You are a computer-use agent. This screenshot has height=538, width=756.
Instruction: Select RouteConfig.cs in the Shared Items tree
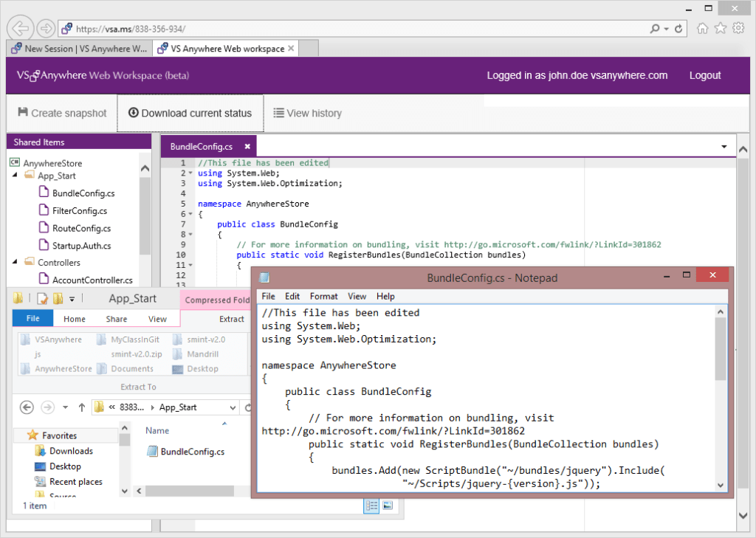(81, 228)
